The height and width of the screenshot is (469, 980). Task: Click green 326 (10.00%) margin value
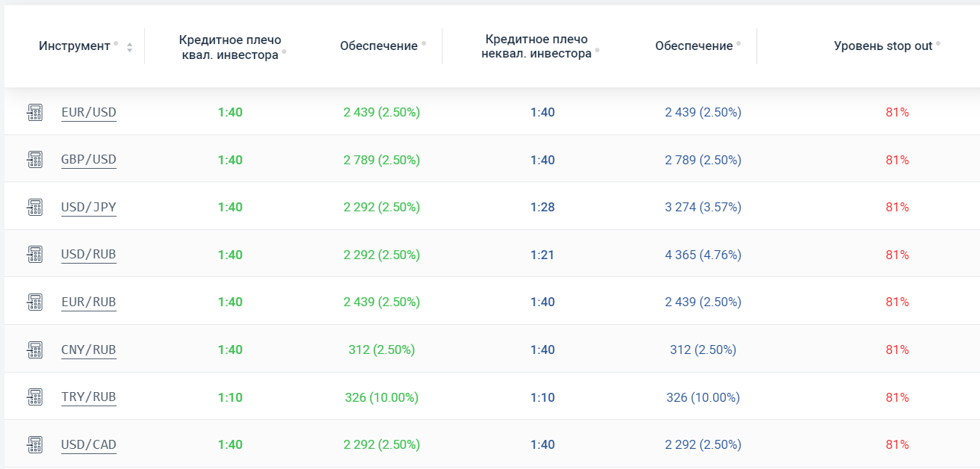(x=382, y=397)
